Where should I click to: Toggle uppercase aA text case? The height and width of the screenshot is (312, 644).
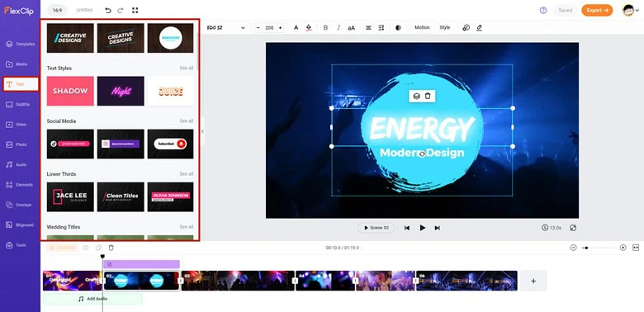[x=351, y=28]
